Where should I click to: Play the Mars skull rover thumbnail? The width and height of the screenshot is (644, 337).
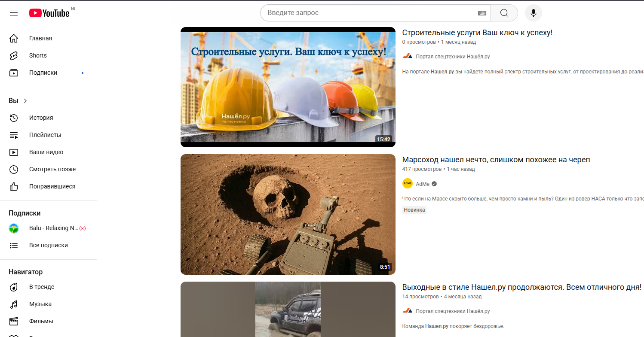click(288, 214)
